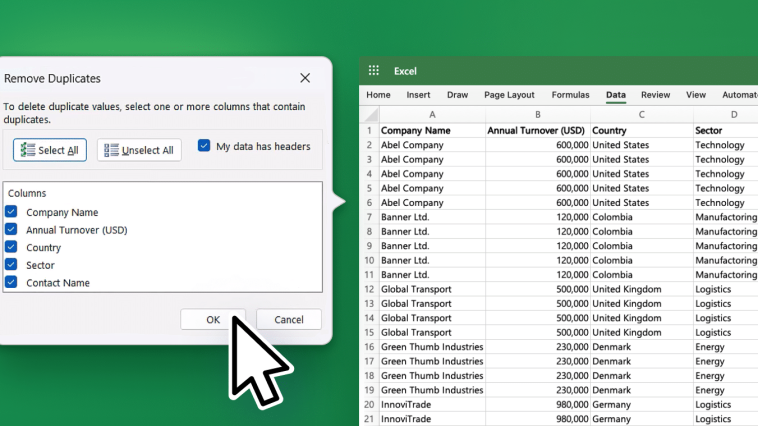Select column B header
758x426 pixels.
[x=538, y=115]
